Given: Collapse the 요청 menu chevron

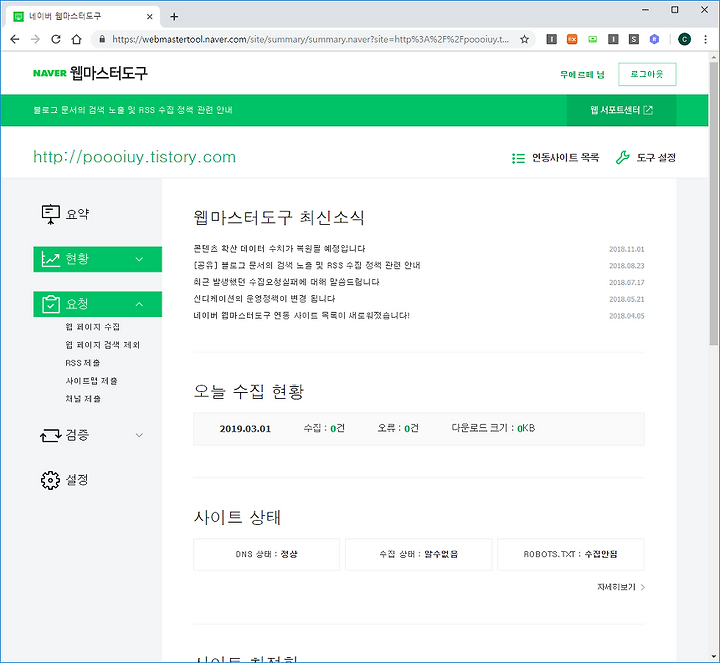Looking at the screenshot, I should click(140, 304).
